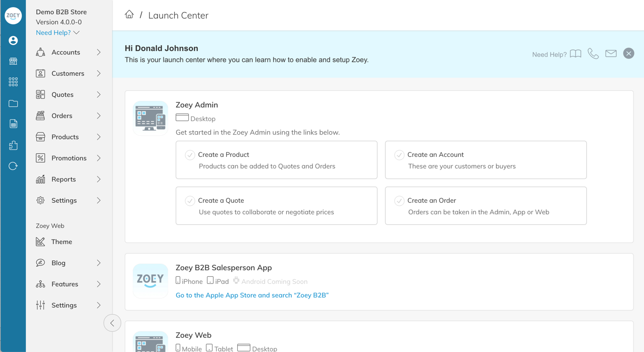Viewport: 644px width, 352px height.
Task: Toggle the Create a Product checkmark
Action: tap(190, 155)
